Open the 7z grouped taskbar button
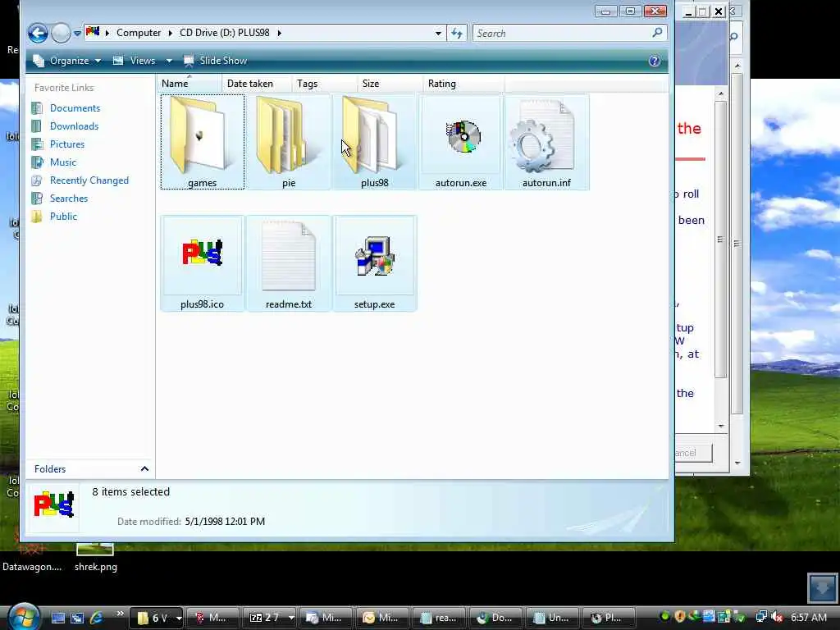This screenshot has height=630, width=840. coord(269,618)
